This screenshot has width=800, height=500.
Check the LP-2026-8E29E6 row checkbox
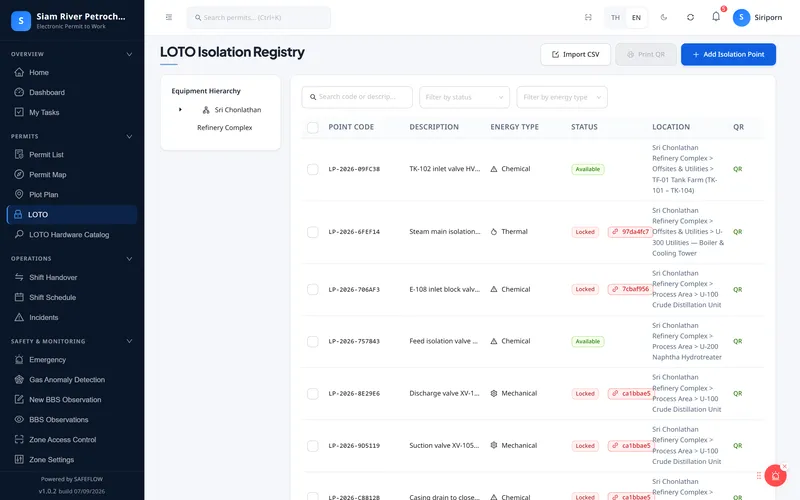pos(313,393)
